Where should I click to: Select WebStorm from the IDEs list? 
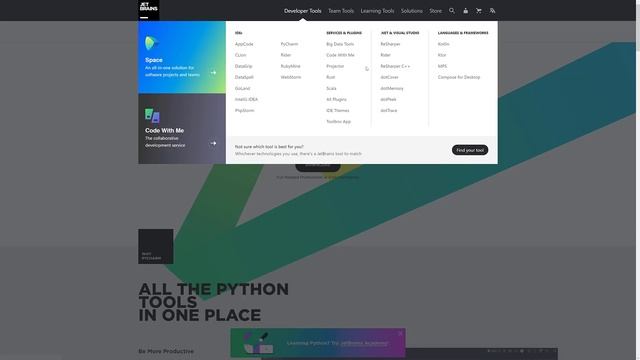(x=291, y=77)
